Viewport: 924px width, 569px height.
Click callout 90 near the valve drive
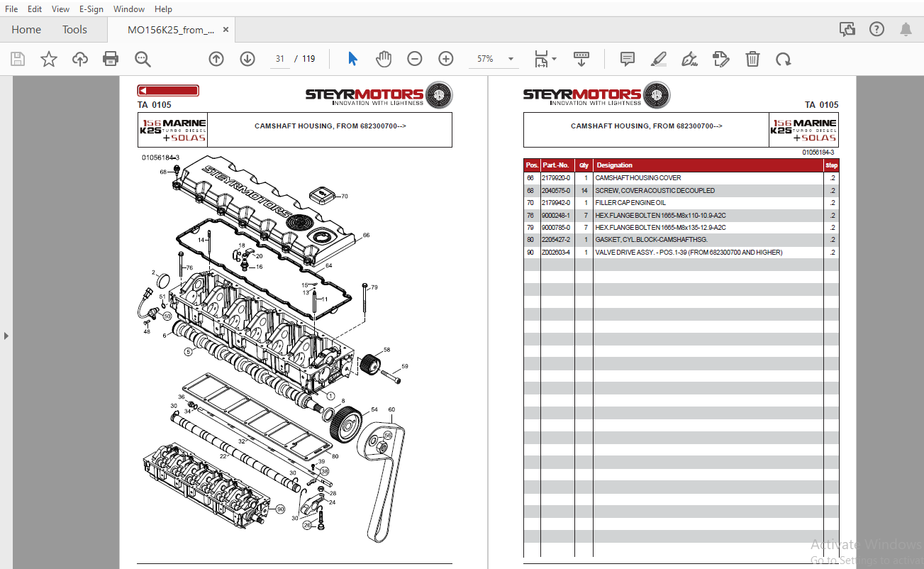click(280, 509)
